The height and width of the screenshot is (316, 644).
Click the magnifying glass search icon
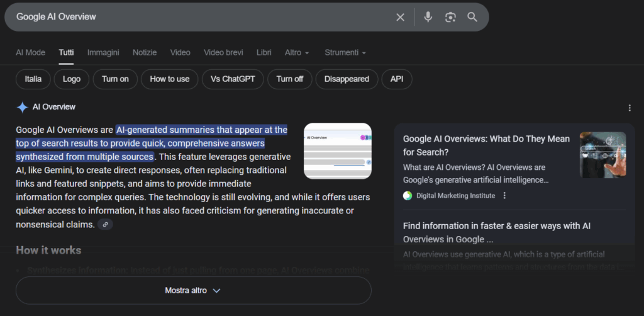click(472, 17)
